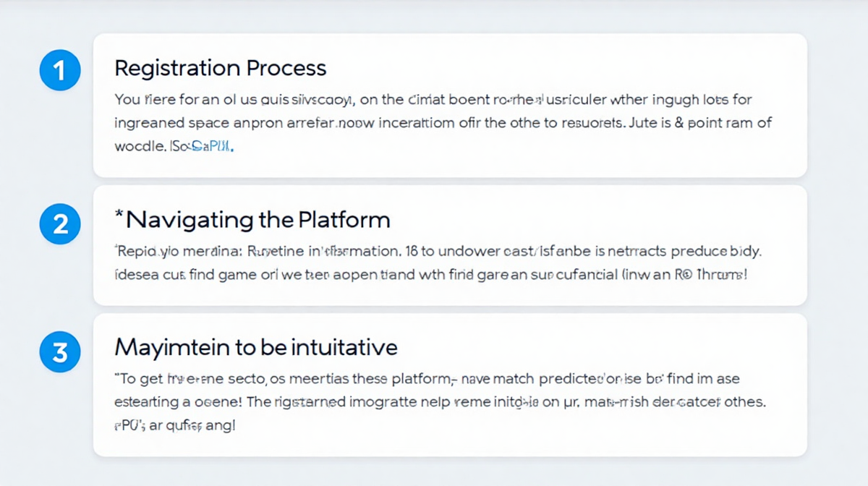
Task: Click the line beginning 'estearting a ocene'
Action: point(441,401)
